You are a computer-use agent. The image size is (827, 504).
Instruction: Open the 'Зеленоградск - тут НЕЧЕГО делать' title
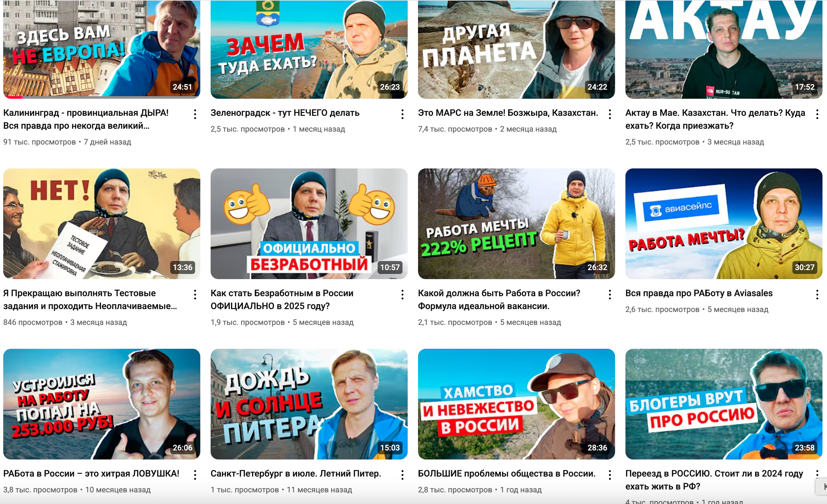click(x=285, y=113)
